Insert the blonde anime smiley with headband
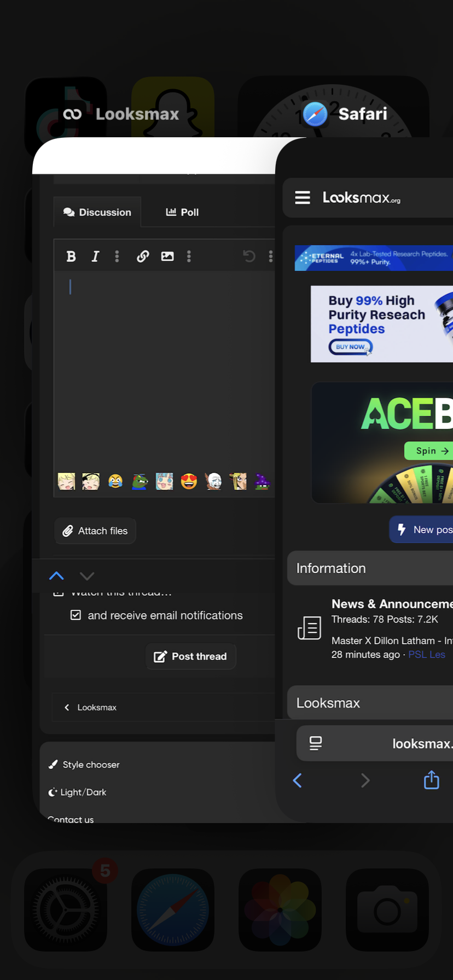Viewport: 453px width, 980px height. [x=91, y=481]
